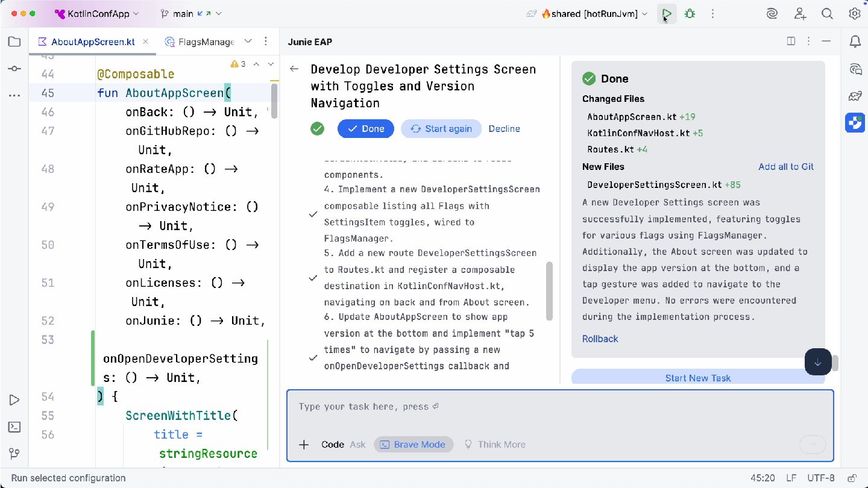Decline the Junie changes
This screenshot has height=488, width=868.
[x=505, y=129]
